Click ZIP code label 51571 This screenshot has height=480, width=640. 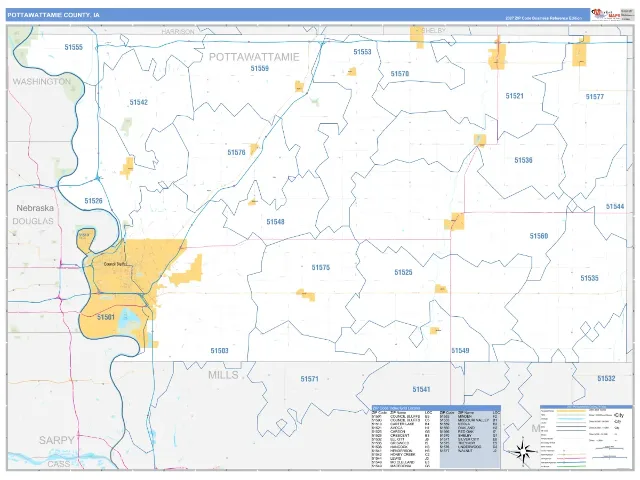[x=309, y=379]
